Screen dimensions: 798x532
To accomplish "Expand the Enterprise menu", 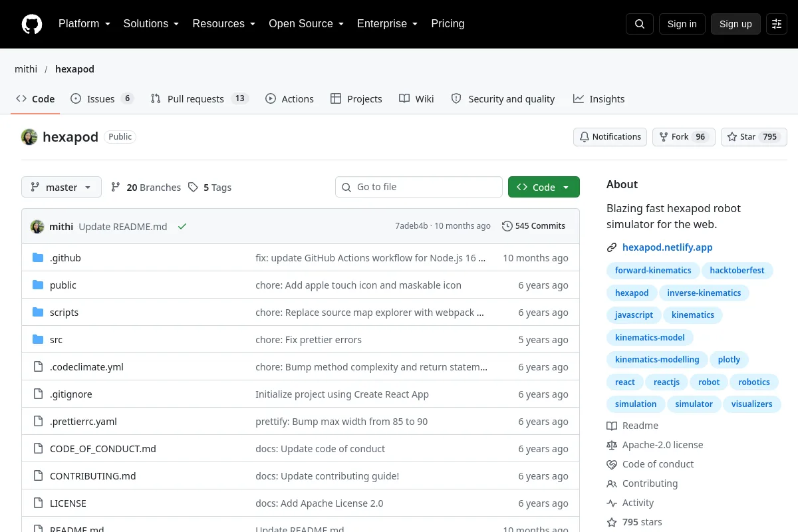I will [x=387, y=24].
